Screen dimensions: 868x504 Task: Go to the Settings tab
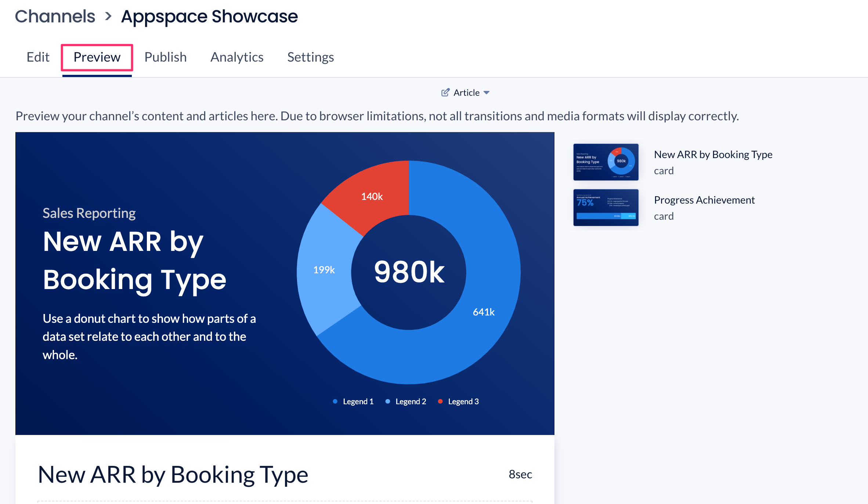310,57
